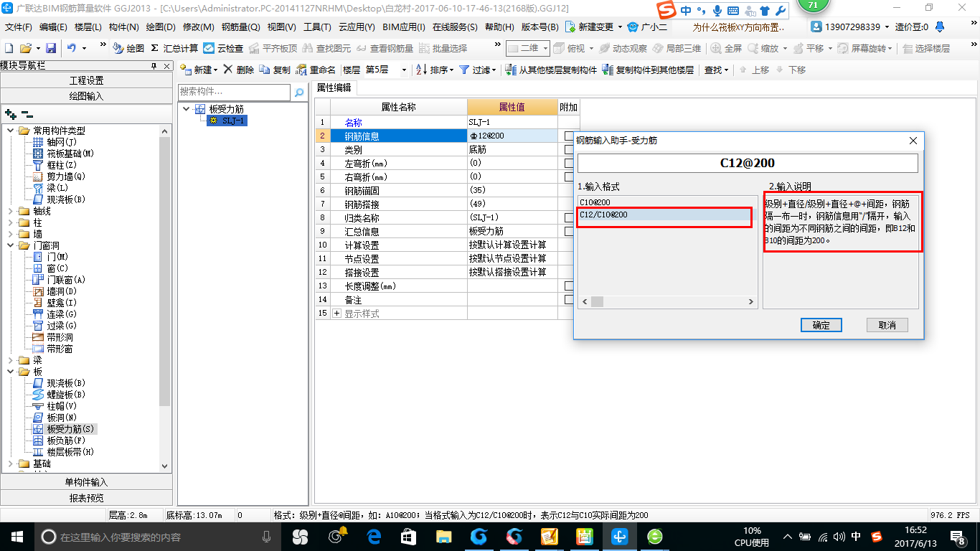Expand the 基础 folder
The height and width of the screenshot is (551, 980).
[x=11, y=463]
